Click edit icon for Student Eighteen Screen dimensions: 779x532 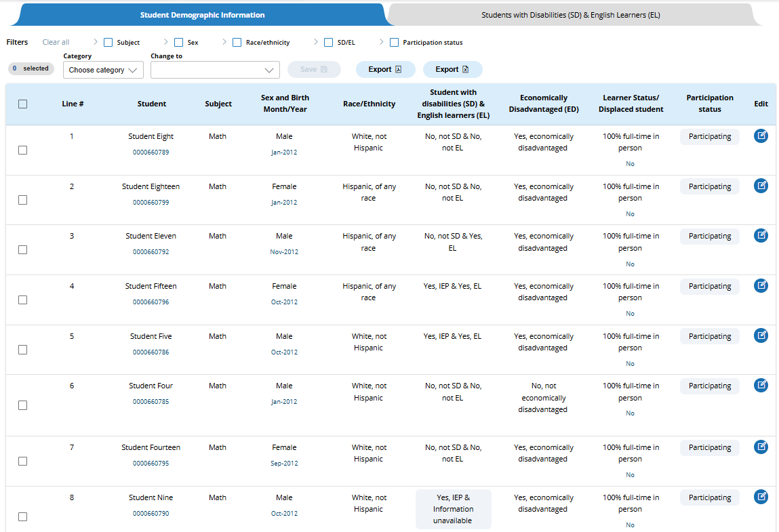tap(761, 186)
